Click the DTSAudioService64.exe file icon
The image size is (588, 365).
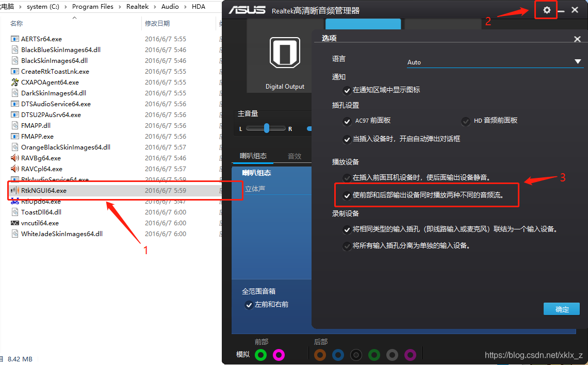15,104
